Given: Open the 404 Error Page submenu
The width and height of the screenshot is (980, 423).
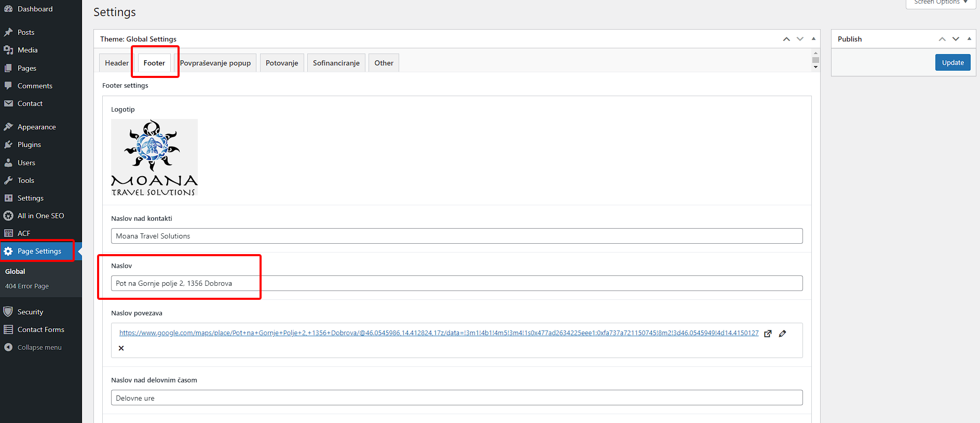Looking at the screenshot, I should click(27, 286).
